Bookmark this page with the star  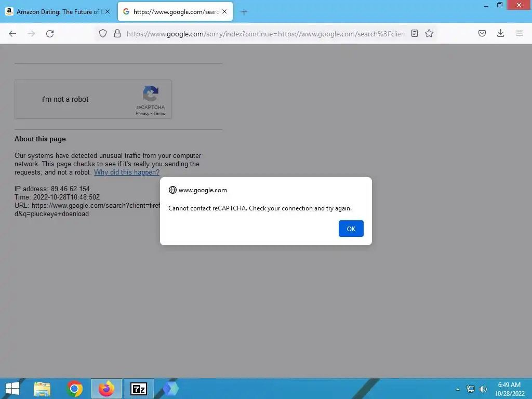coord(429,33)
